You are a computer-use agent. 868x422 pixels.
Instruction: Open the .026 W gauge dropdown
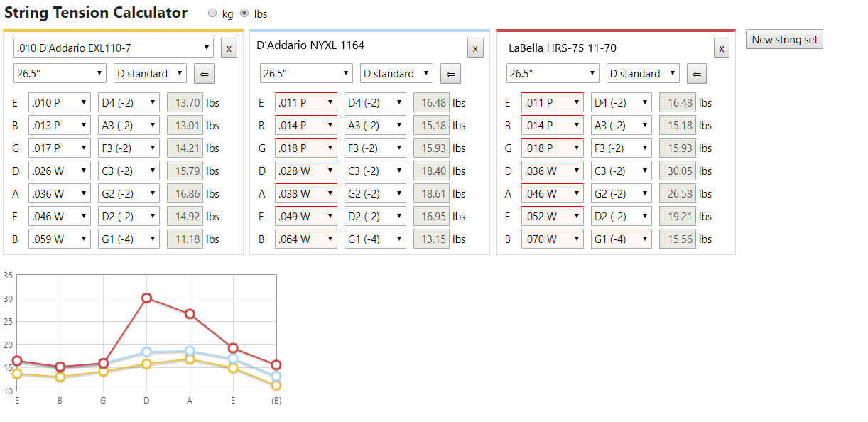(x=60, y=171)
